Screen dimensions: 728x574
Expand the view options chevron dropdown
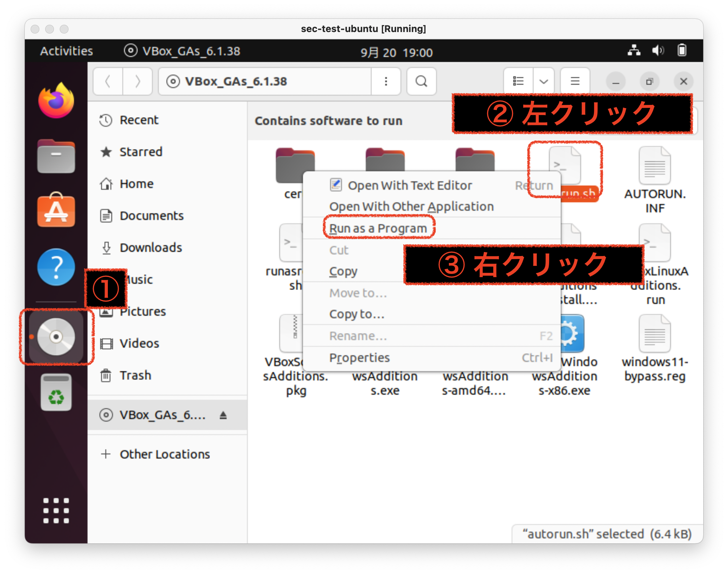click(543, 81)
